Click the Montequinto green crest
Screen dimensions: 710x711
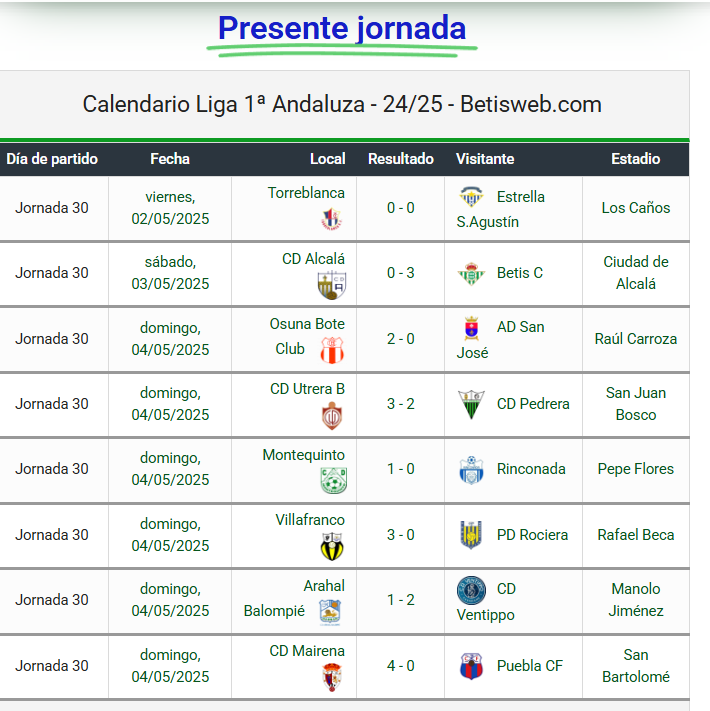pos(334,480)
